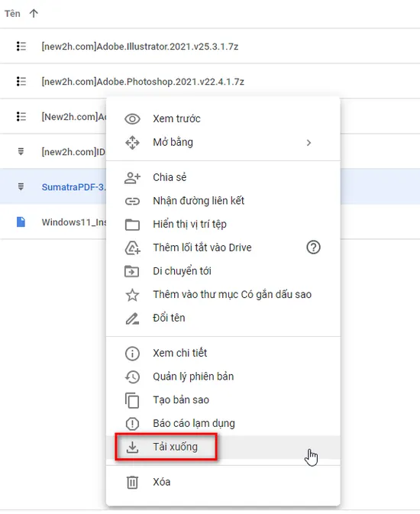Click the Tên column header
The image size is (420, 514).
point(12,14)
